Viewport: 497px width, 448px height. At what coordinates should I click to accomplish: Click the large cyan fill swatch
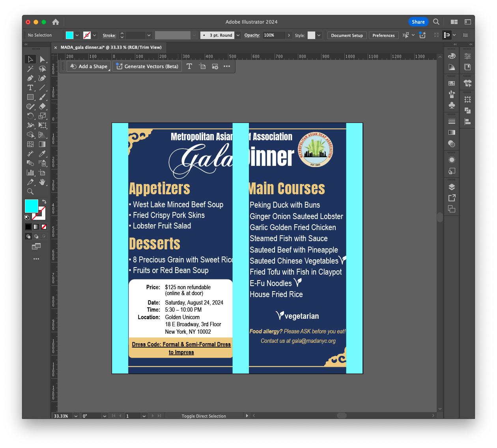click(32, 206)
